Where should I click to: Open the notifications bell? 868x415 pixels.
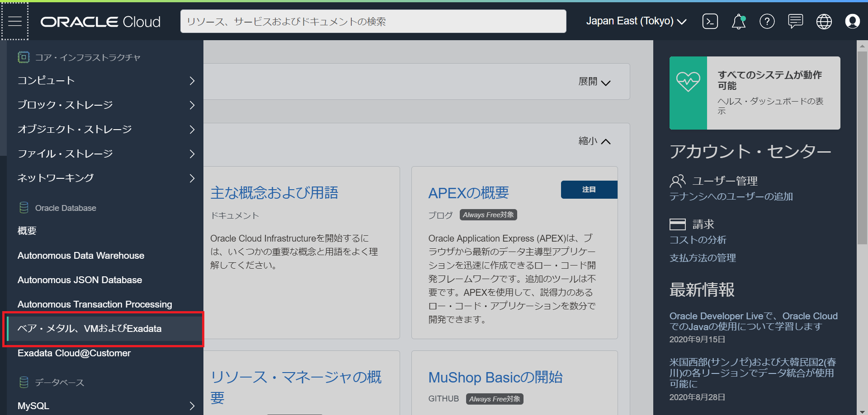coord(738,21)
